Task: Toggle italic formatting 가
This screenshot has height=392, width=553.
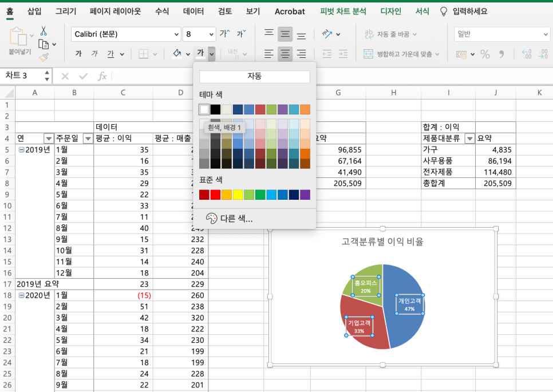Action: point(94,54)
